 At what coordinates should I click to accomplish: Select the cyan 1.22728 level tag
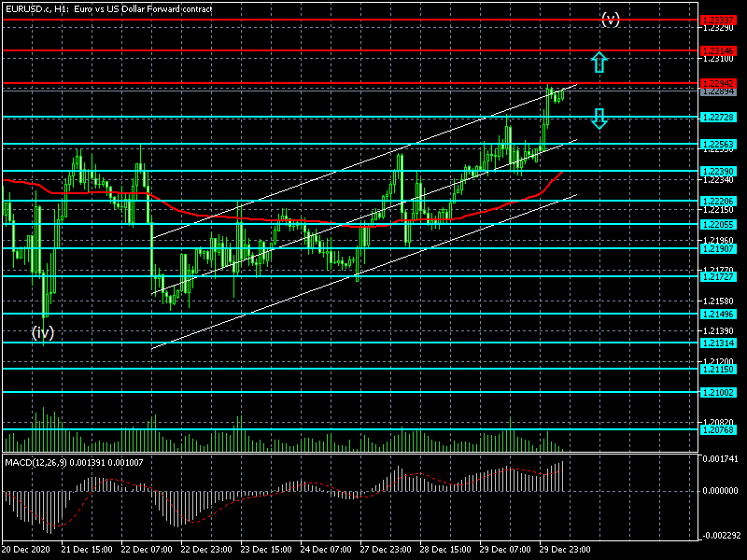tap(718, 118)
